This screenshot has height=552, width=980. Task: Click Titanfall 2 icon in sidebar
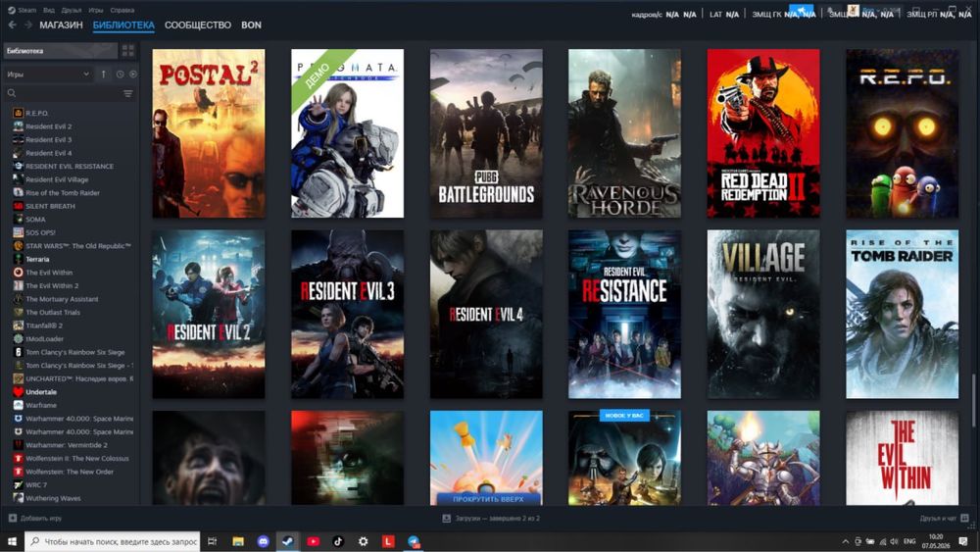[x=18, y=326]
